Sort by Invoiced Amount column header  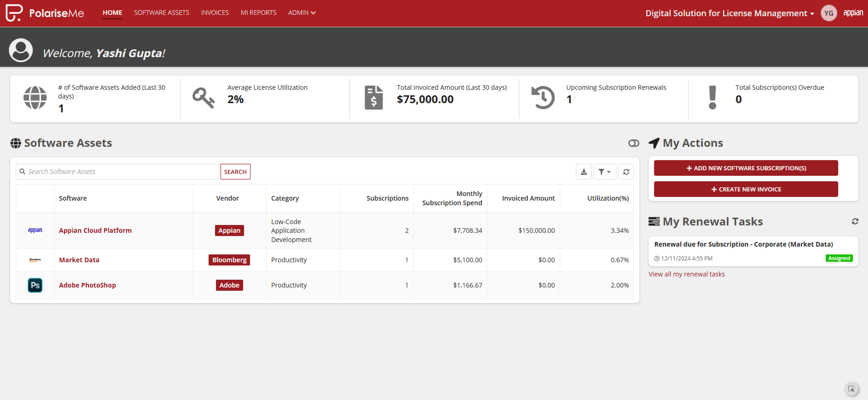tap(528, 198)
